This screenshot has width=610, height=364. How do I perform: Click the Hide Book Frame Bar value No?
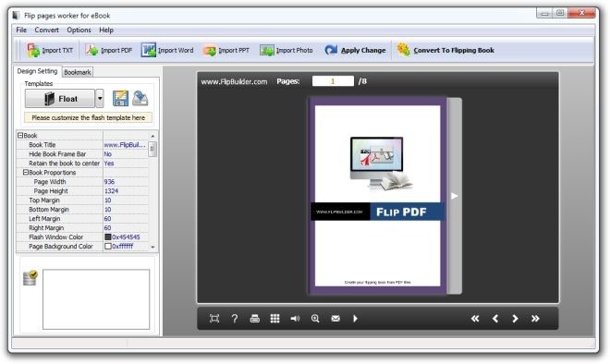(108, 154)
